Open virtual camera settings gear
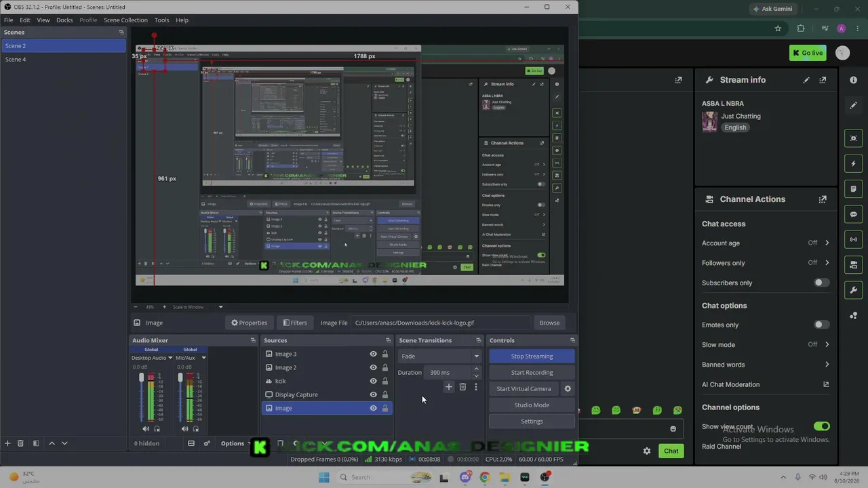This screenshot has width=868, height=488. click(x=568, y=389)
